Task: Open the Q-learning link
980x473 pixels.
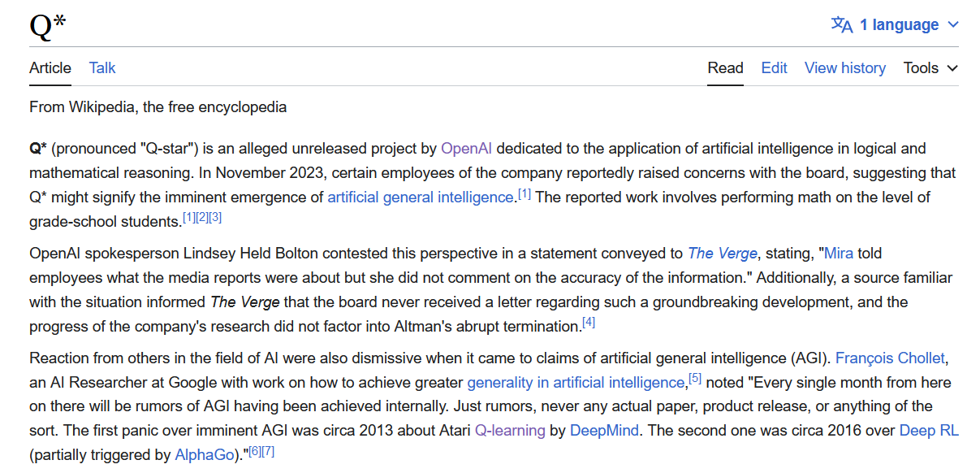Action: coord(511,431)
